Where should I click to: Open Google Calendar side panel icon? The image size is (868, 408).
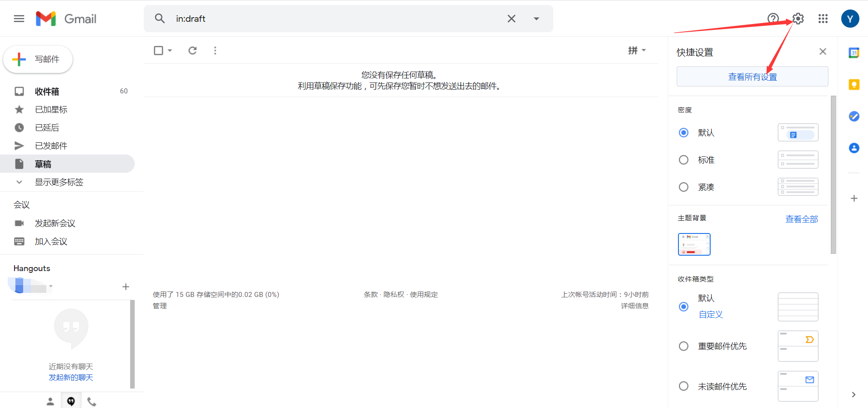(854, 53)
